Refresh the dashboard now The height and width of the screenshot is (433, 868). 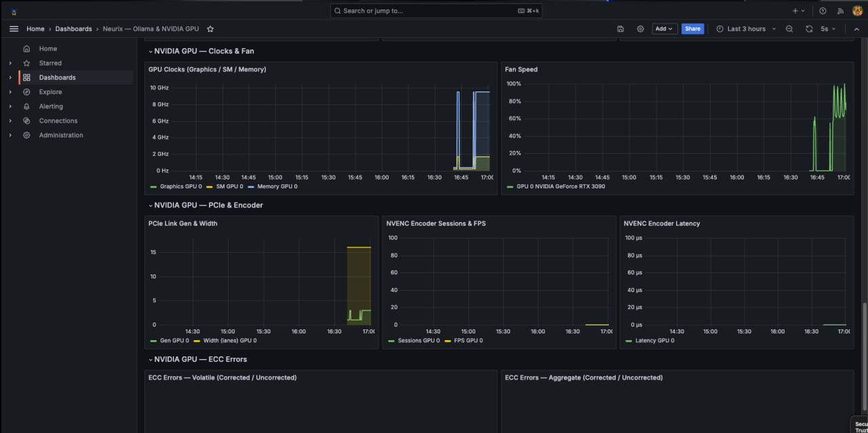click(x=809, y=29)
